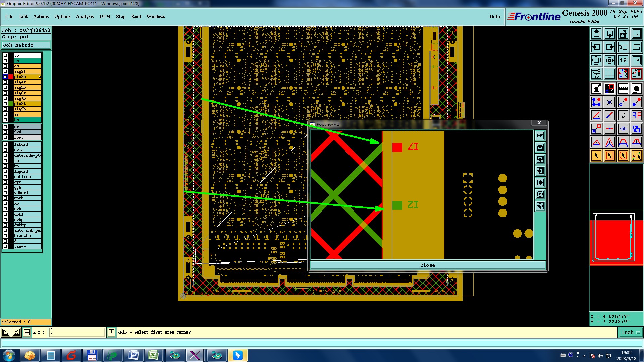The width and height of the screenshot is (644, 362).
Task: Open the DFM menu
Action: 105,16
